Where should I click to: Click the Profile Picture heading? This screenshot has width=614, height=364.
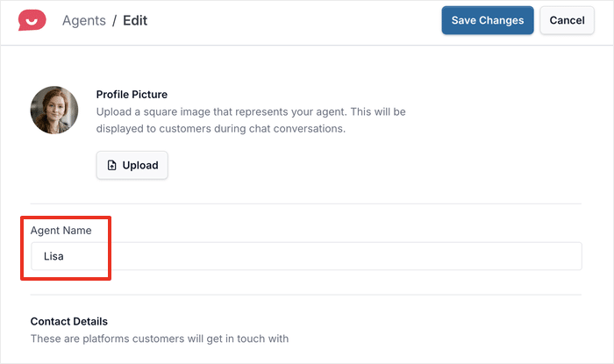(x=132, y=94)
